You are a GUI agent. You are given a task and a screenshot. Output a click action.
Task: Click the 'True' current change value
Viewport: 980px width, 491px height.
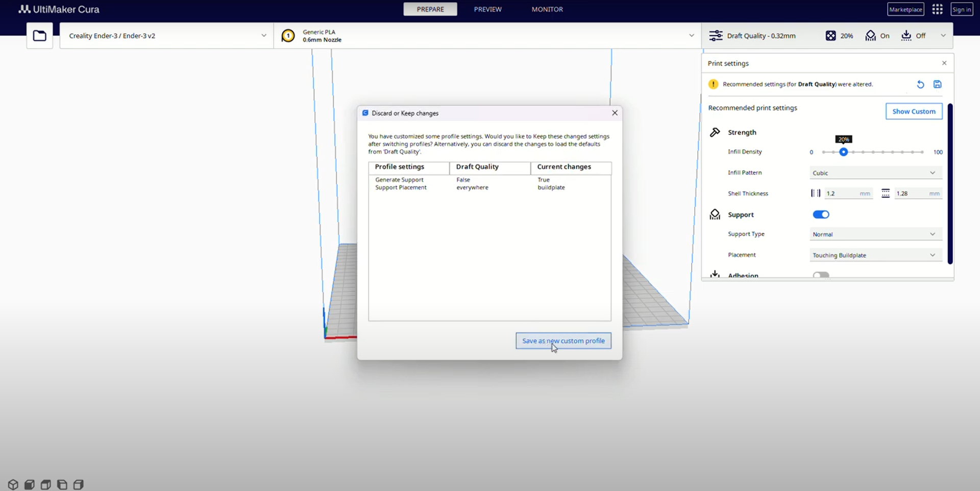(544, 180)
